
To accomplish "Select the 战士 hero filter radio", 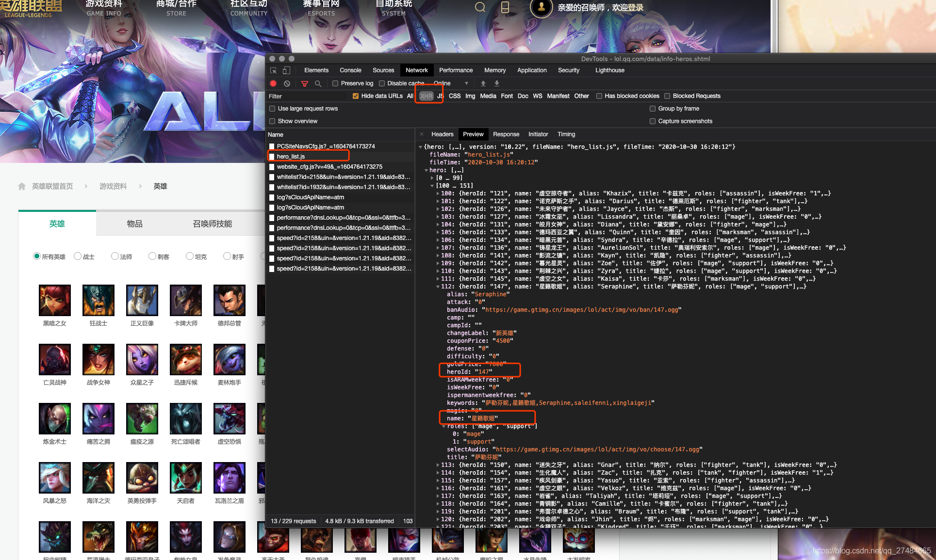I will tap(78, 256).
